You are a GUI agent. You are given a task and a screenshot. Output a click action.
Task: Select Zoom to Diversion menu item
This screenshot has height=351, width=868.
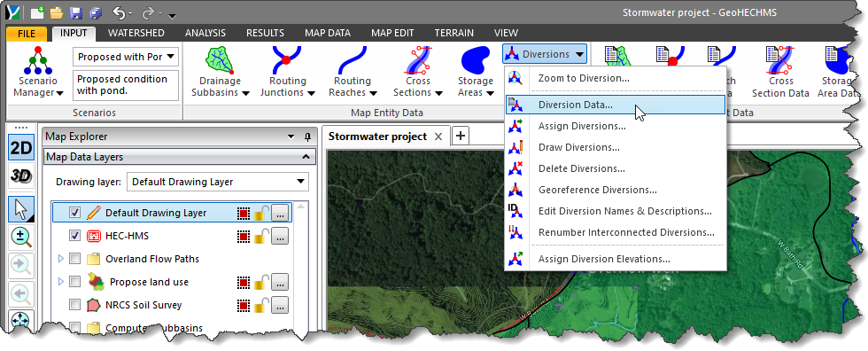(x=615, y=78)
